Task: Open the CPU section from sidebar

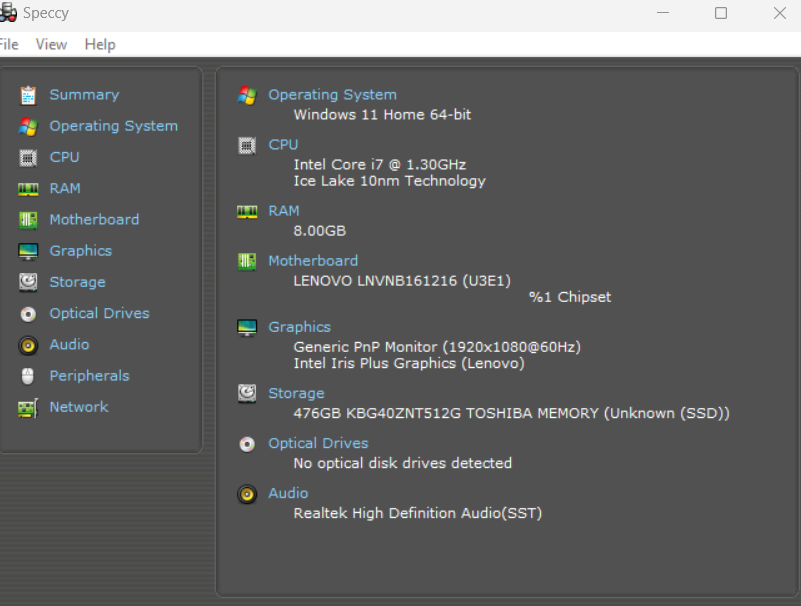Action: [x=64, y=157]
